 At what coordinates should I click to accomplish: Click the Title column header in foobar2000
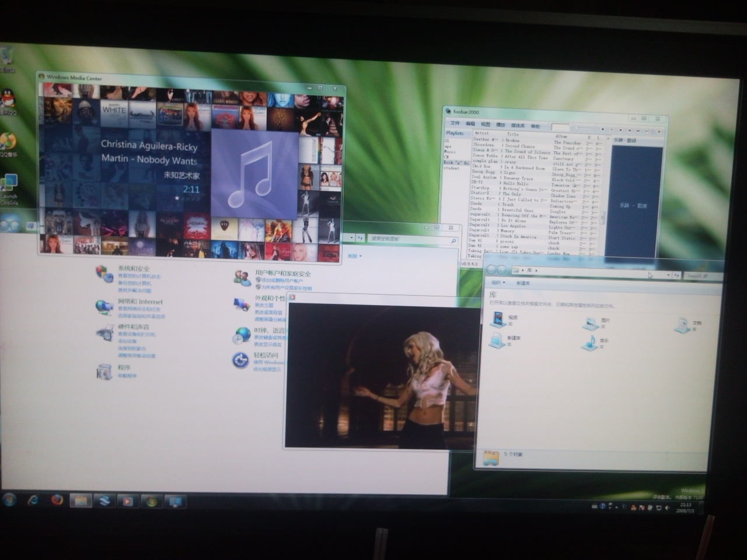(513, 134)
